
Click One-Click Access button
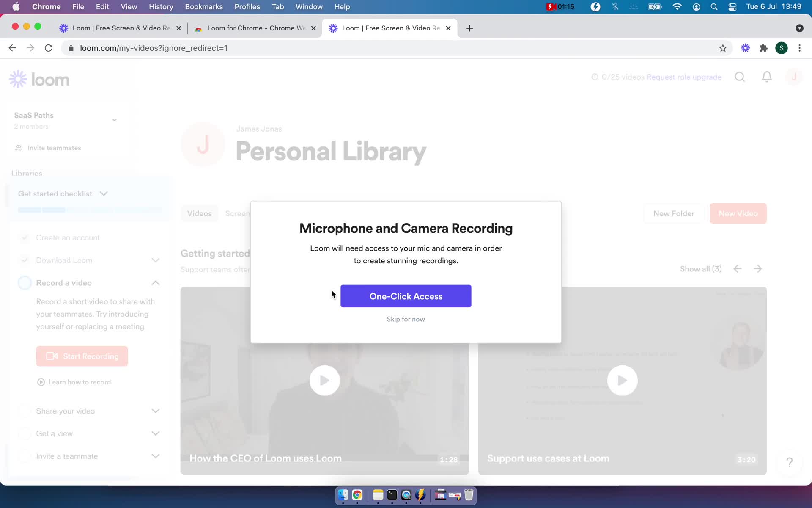406,296
